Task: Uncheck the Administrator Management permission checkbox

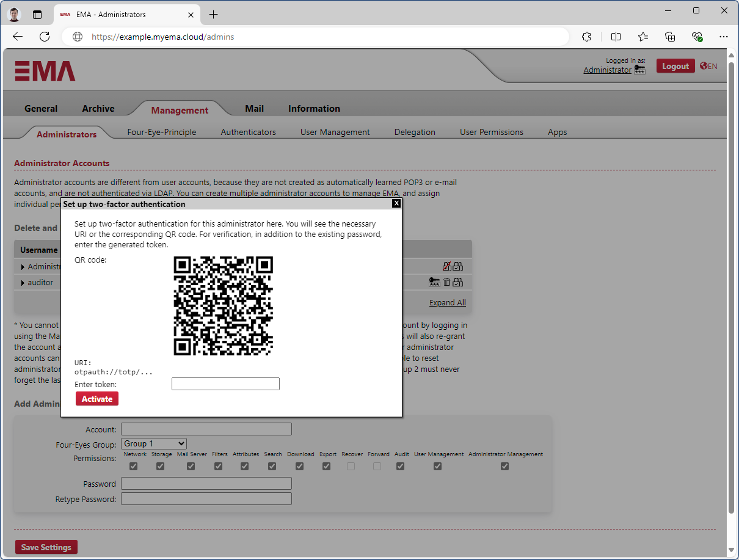Action: click(504, 467)
